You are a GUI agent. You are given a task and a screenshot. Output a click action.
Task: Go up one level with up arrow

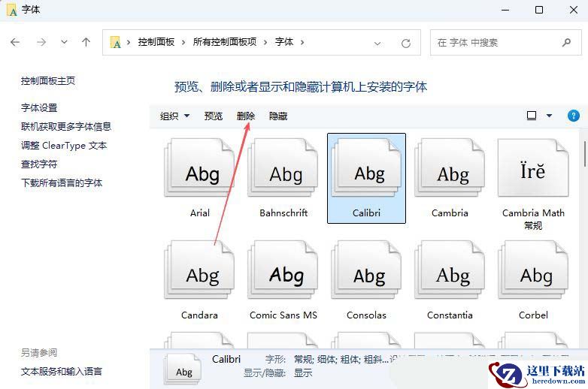pos(86,42)
